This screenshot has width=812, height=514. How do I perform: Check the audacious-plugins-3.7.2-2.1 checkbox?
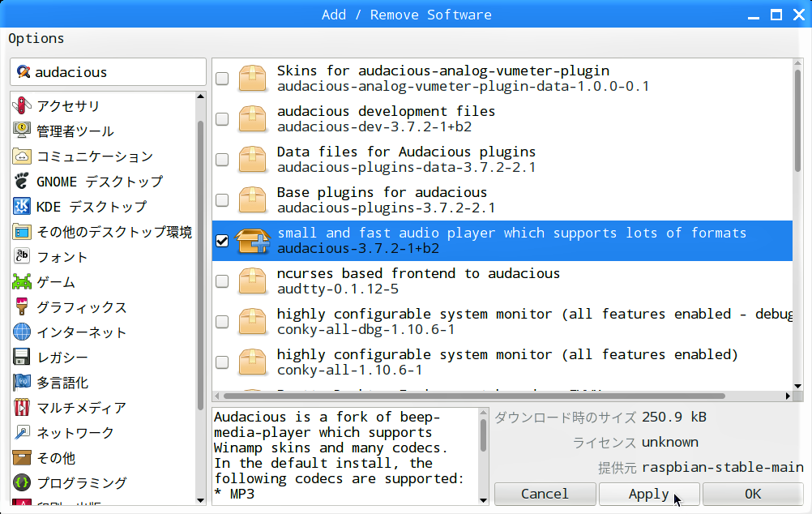point(222,199)
